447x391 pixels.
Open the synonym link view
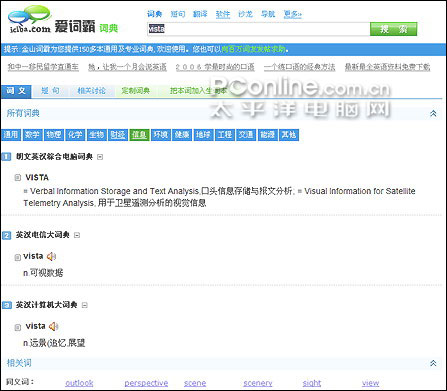[x=370, y=383]
